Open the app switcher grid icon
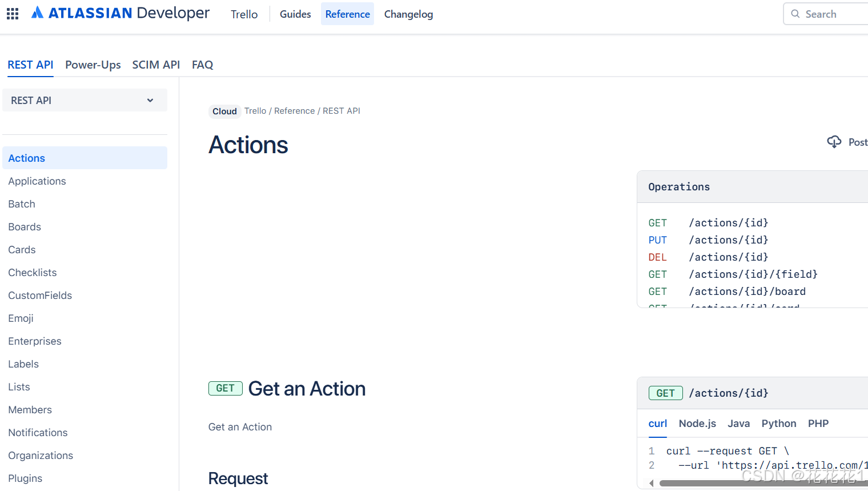Viewport: 868px width, 491px height. pyautogui.click(x=13, y=14)
